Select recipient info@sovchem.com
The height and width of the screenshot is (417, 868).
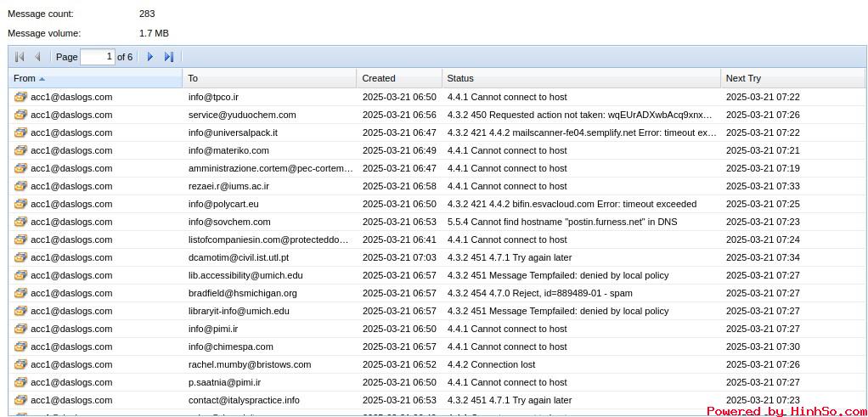click(x=229, y=222)
